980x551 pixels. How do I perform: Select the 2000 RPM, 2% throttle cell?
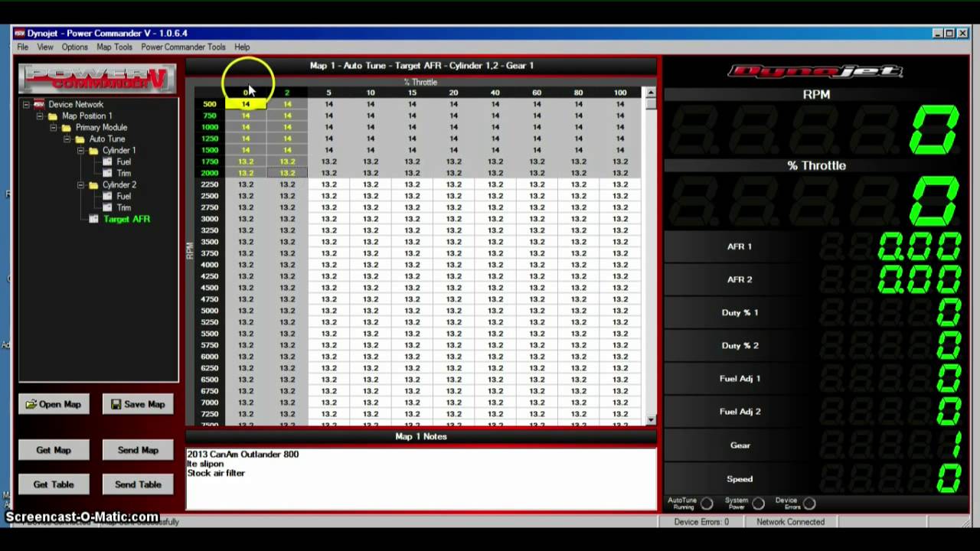pos(287,173)
